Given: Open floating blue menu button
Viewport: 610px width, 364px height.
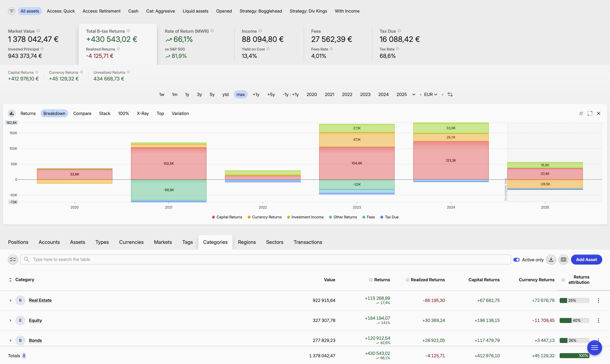Looking at the screenshot, I should [594, 348].
